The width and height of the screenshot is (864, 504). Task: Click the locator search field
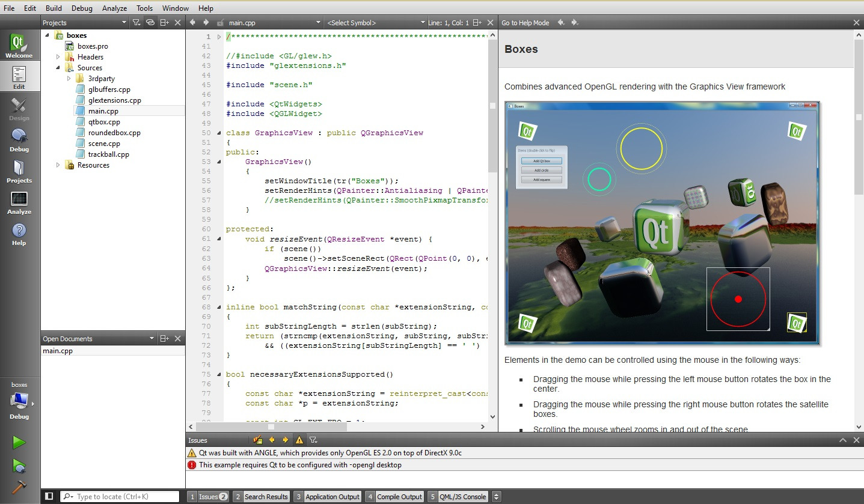coord(120,497)
